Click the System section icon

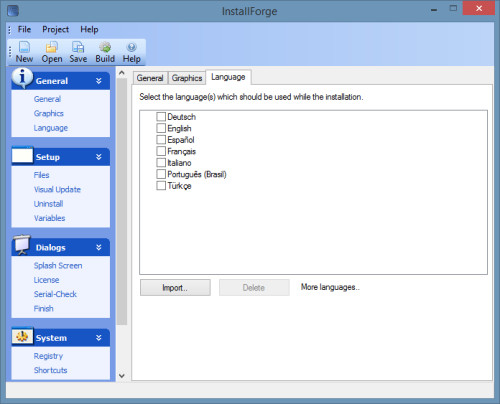(x=22, y=336)
